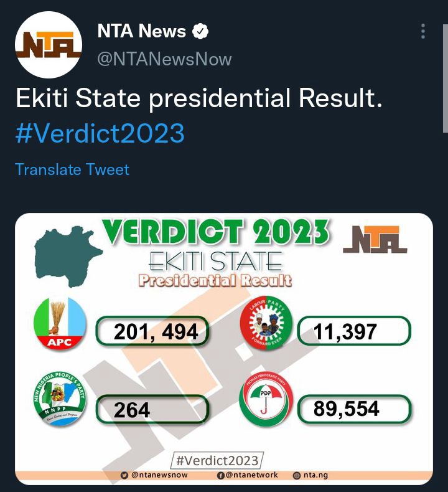Click the Labour Party logo
The width and height of the screenshot is (448, 492).
(266, 323)
